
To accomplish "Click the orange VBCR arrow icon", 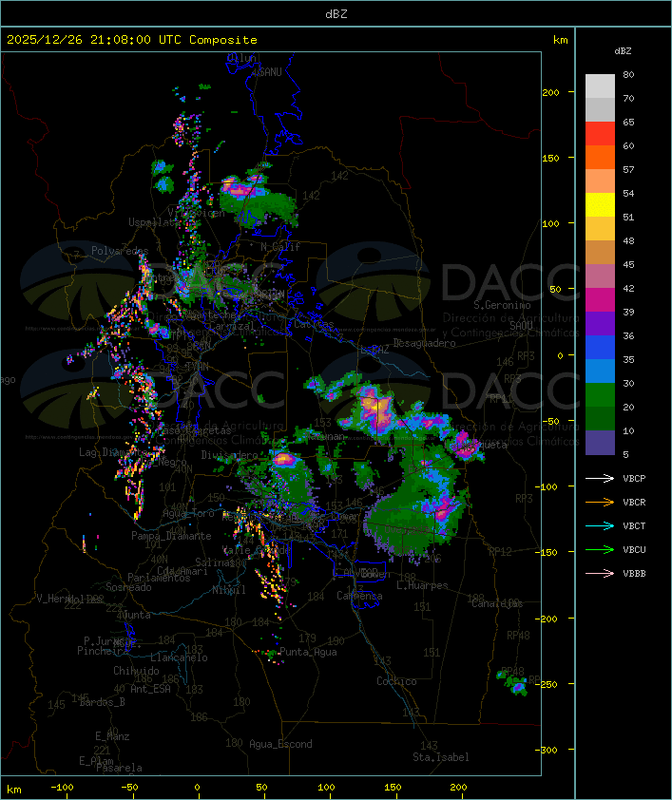I will tap(600, 502).
